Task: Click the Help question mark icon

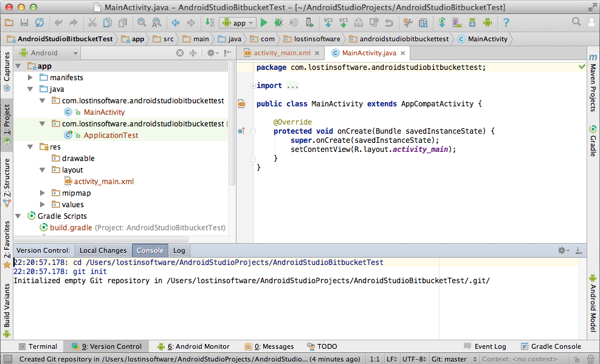Action: 506,22
